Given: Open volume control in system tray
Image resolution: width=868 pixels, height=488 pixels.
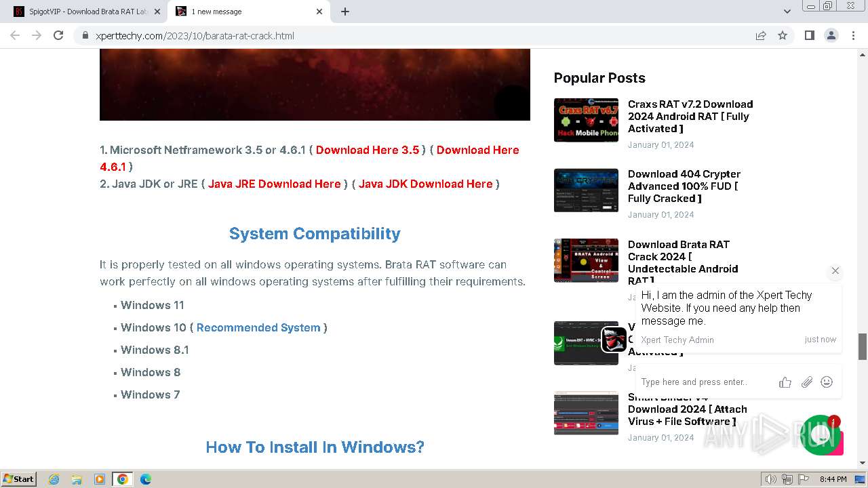Looking at the screenshot, I should pos(771,479).
